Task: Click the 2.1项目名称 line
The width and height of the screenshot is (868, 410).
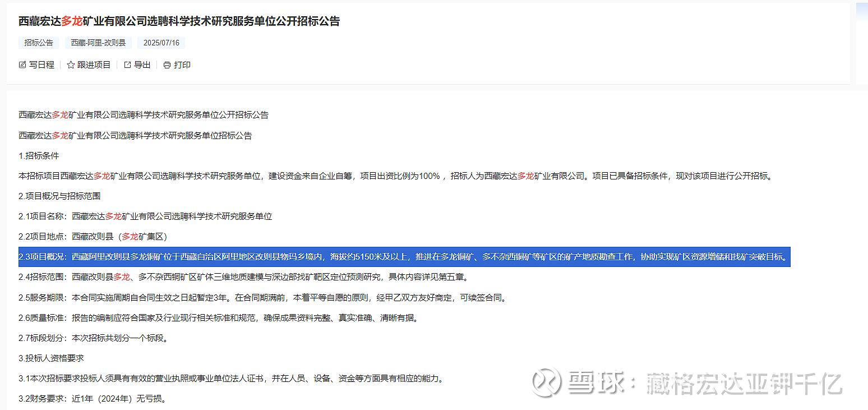Action: click(145, 216)
